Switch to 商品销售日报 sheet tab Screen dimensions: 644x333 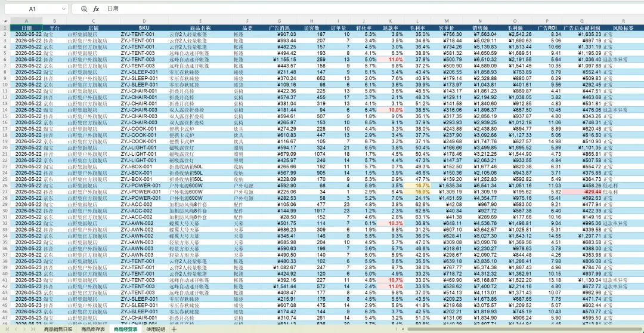(x=58, y=329)
